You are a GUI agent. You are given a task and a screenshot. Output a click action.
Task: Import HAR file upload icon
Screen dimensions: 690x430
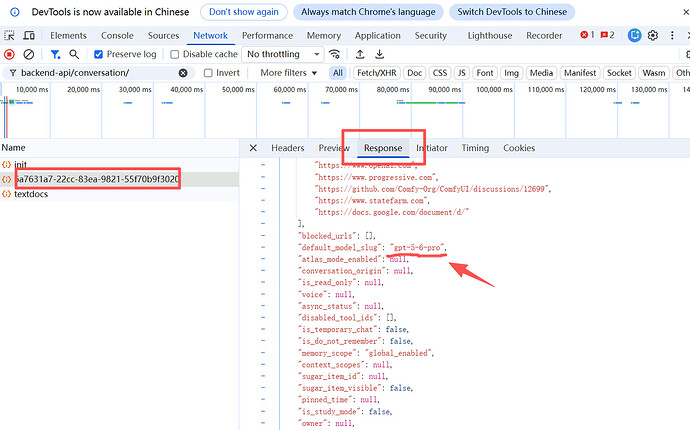pos(360,54)
